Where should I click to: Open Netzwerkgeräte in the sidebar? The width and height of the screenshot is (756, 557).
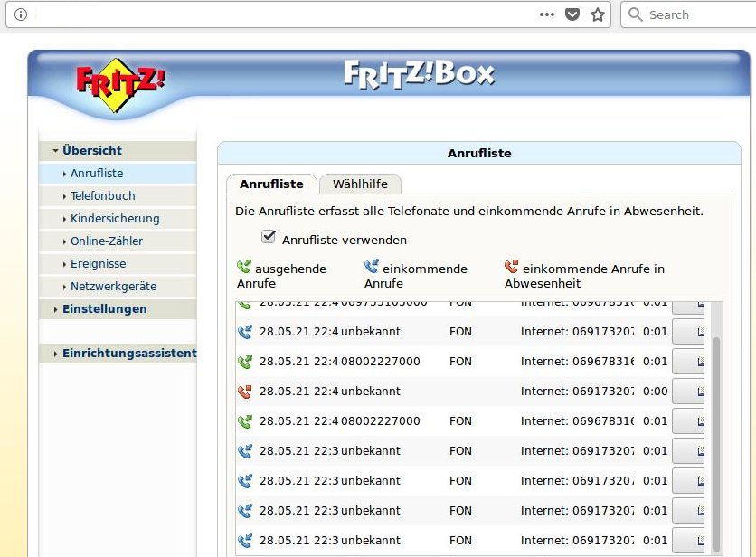point(118,287)
